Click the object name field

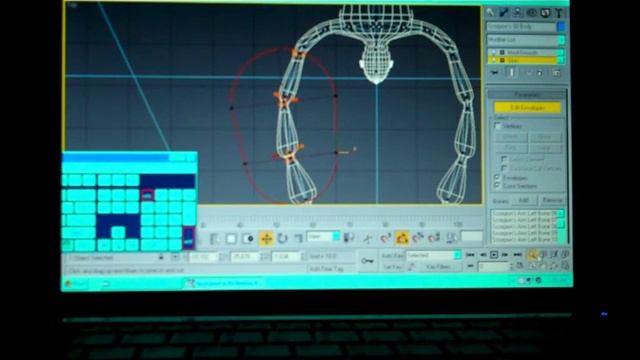point(521,27)
